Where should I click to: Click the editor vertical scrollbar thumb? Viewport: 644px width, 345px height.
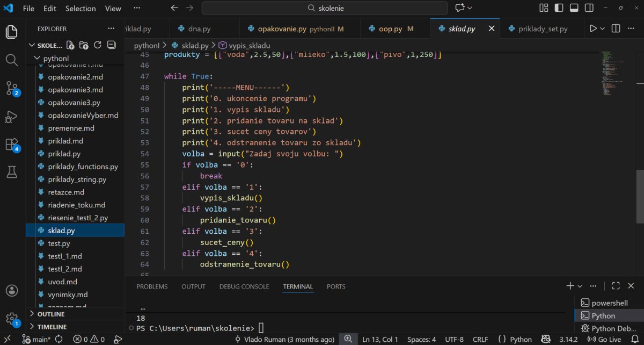[640, 196]
